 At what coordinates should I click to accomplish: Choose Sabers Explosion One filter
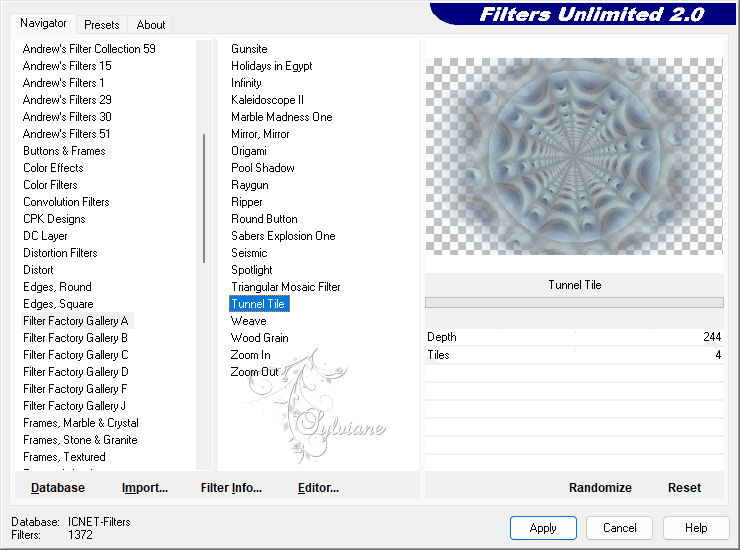tap(283, 236)
